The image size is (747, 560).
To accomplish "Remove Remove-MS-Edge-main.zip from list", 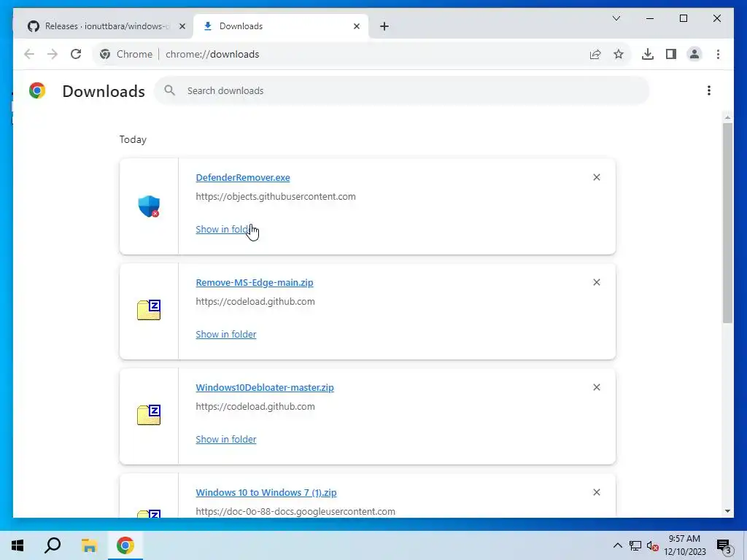I will tap(597, 282).
